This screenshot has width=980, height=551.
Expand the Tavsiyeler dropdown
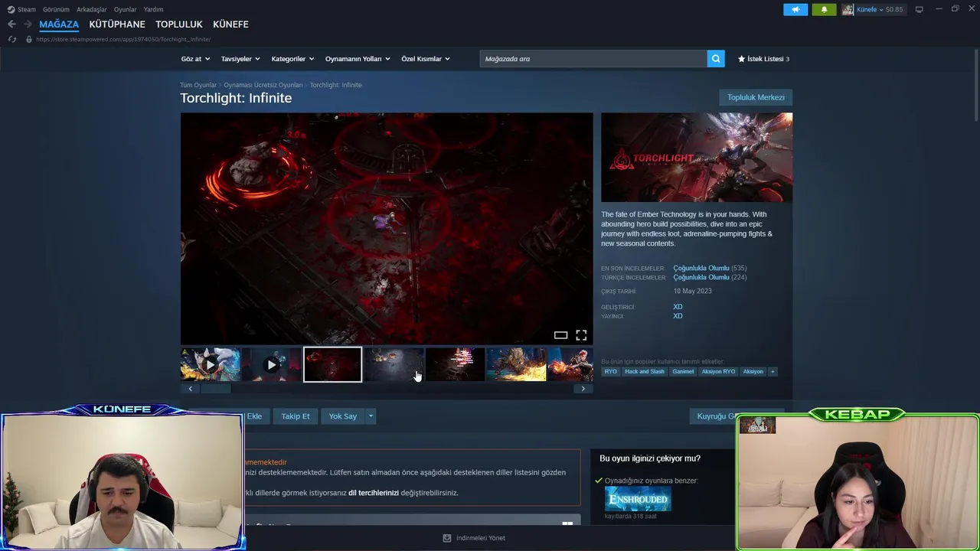click(x=240, y=59)
